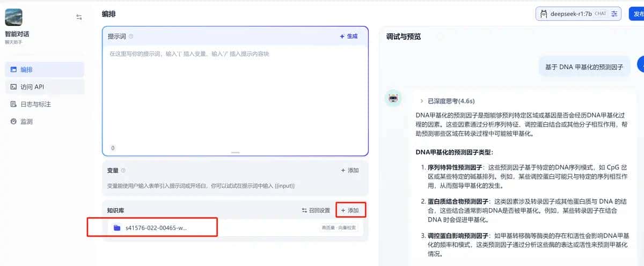Image resolution: width=644 pixels, height=266 pixels.
Task: Click the deepseek model logo icon
Action: pos(544,14)
